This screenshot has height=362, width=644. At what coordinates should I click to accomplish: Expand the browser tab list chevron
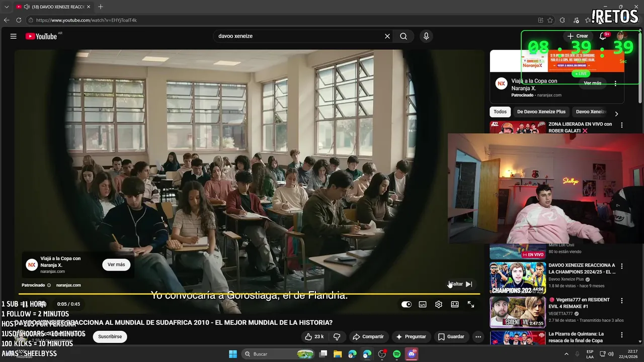7,7
